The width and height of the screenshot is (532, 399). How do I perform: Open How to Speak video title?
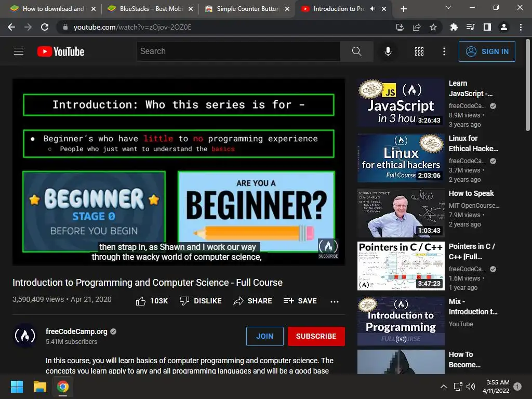[471, 193]
